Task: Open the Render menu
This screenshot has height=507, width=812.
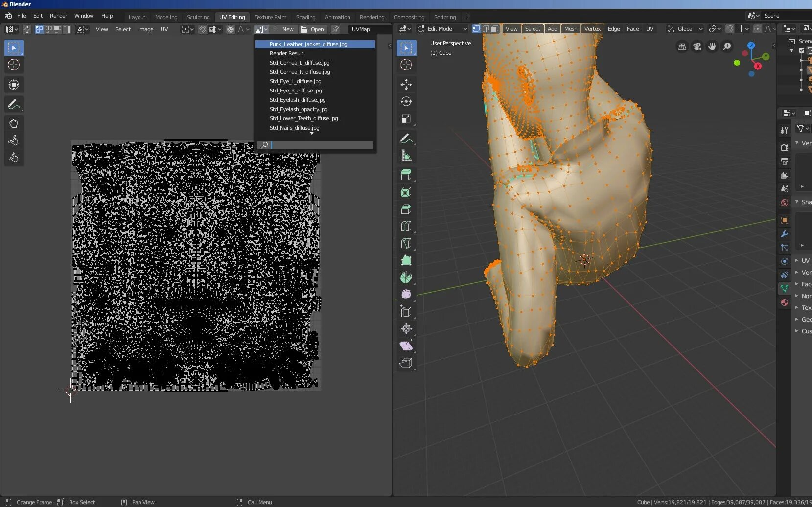Action: [58, 16]
